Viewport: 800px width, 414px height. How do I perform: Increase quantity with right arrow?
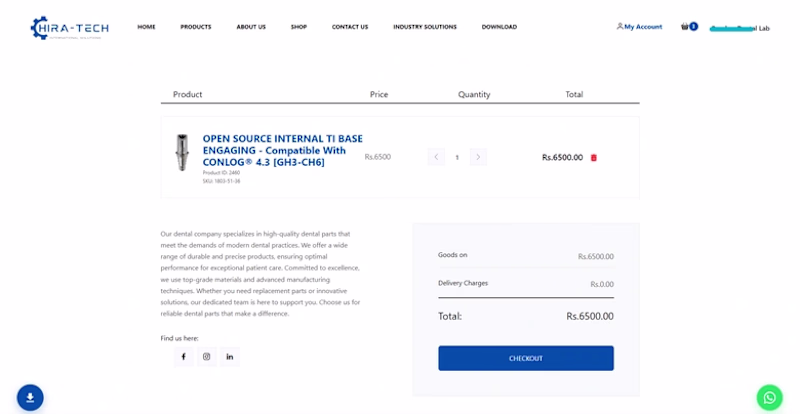478,157
